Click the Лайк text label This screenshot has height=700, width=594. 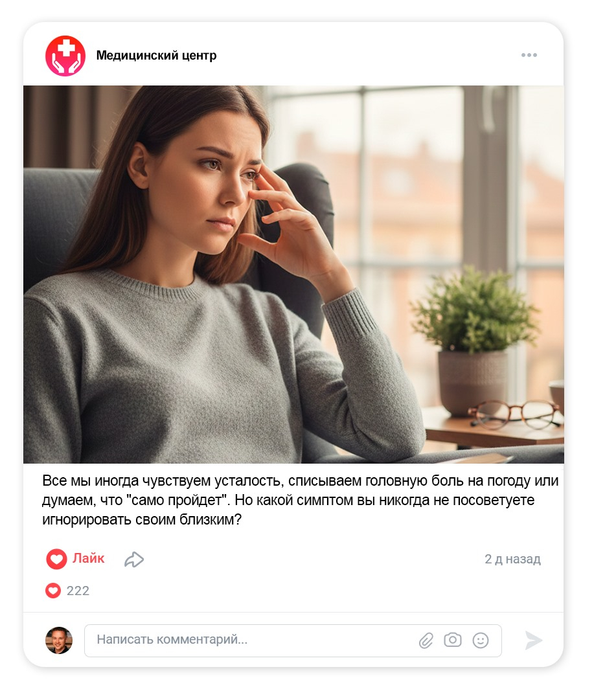(x=89, y=558)
